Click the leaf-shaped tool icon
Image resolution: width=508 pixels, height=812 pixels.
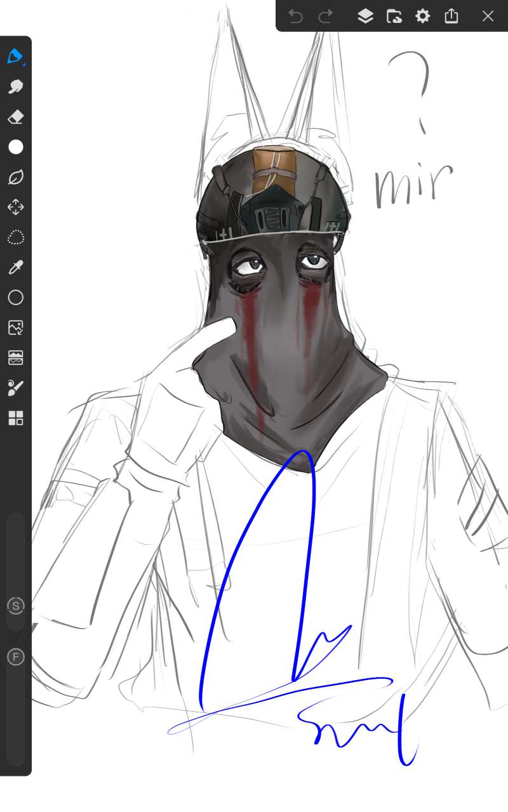coord(15,178)
